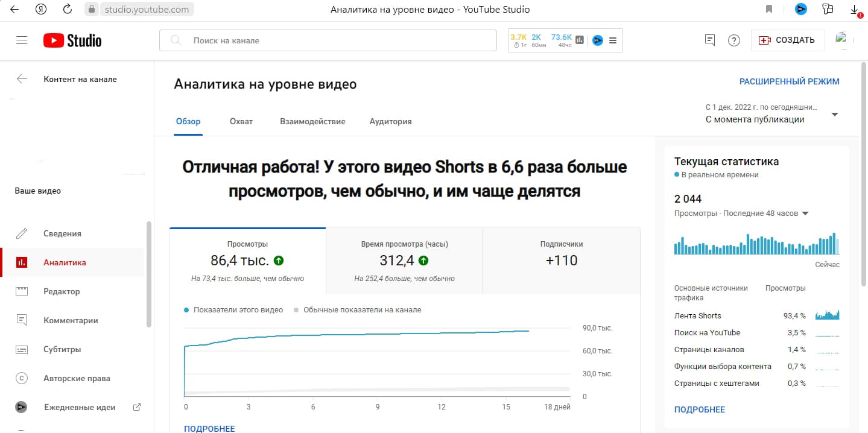Open the feedback message icon in header

pyautogui.click(x=710, y=40)
